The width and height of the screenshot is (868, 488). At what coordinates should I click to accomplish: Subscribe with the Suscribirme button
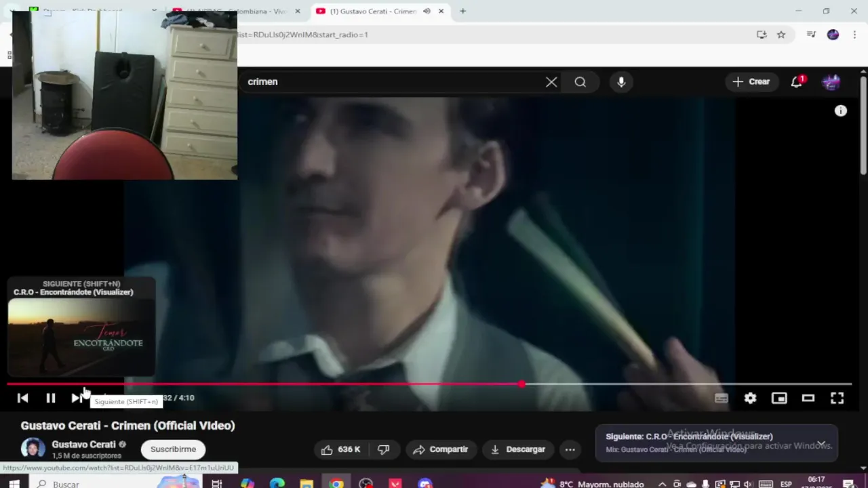173,449
